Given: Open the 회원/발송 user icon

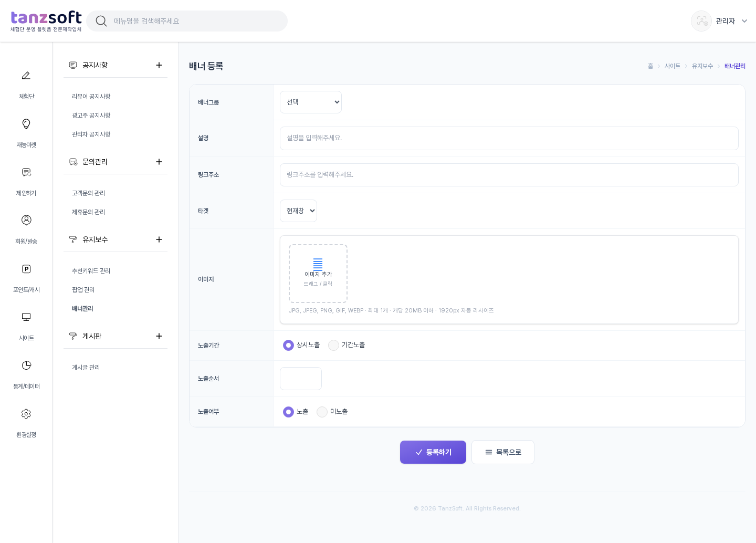Looking at the screenshot, I should [x=26, y=220].
